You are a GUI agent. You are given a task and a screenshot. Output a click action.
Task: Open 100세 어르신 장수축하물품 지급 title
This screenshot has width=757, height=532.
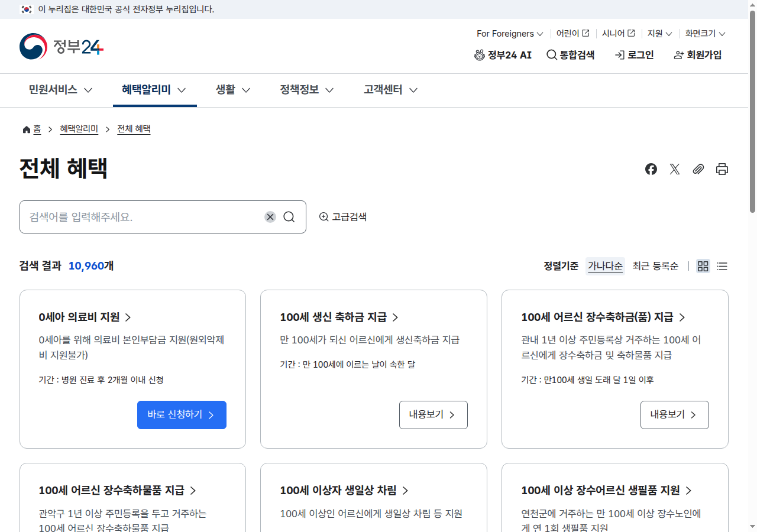click(118, 491)
